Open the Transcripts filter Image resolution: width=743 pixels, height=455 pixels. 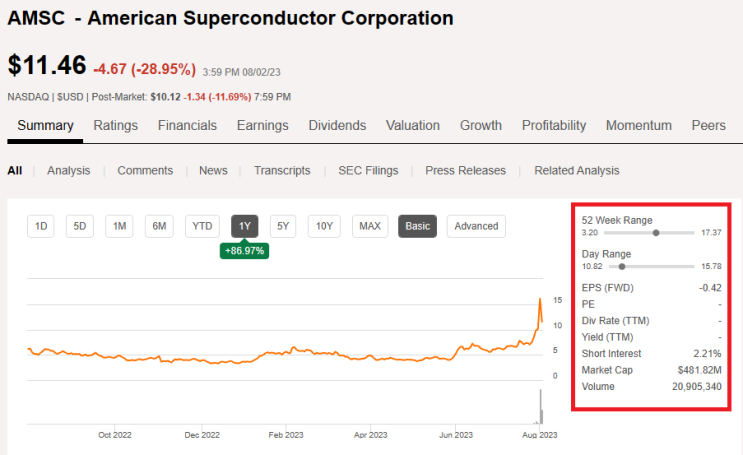click(282, 171)
